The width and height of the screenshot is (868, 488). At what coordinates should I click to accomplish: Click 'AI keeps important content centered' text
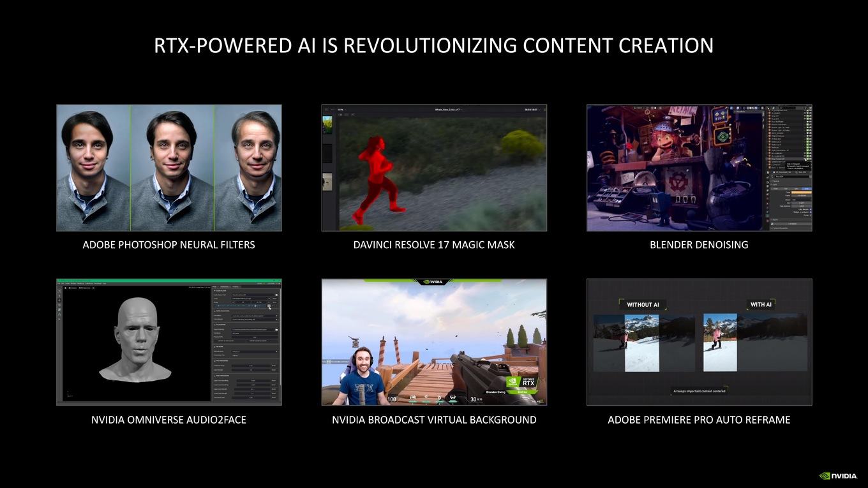(x=700, y=391)
